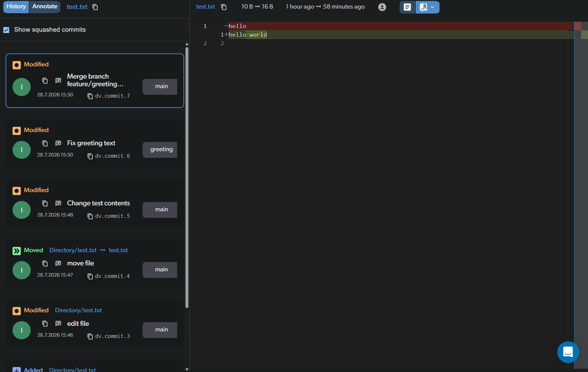Copy the Fix greeting text commit message

tap(45, 143)
